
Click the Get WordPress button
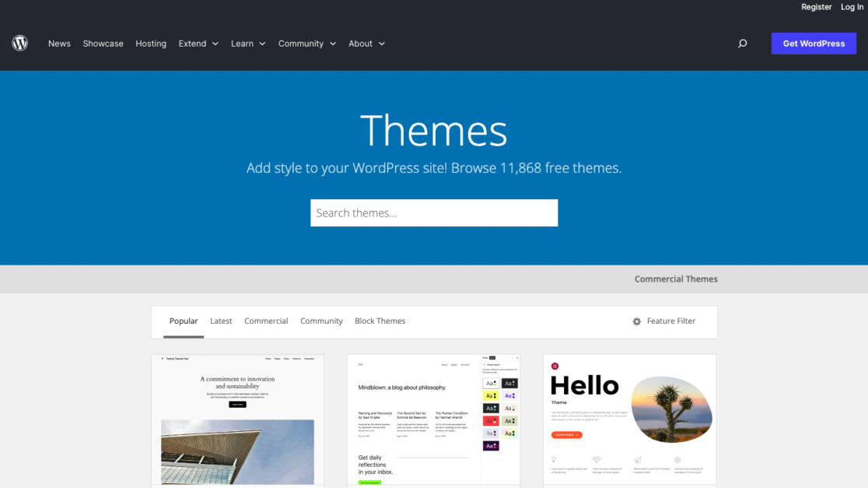click(x=814, y=44)
